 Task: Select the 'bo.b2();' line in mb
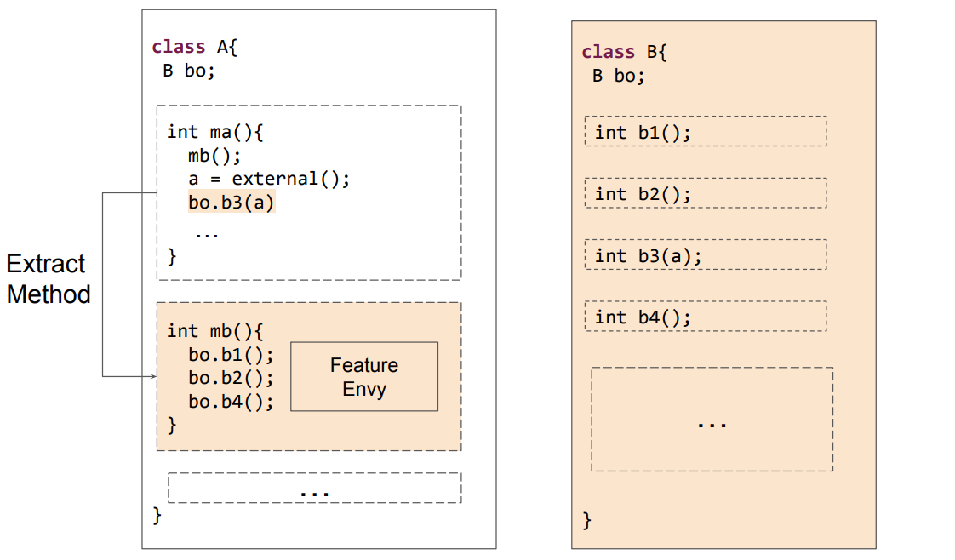pos(231,378)
